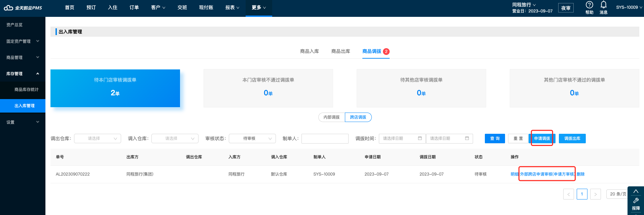Switch to 商品入库 tab

310,51
